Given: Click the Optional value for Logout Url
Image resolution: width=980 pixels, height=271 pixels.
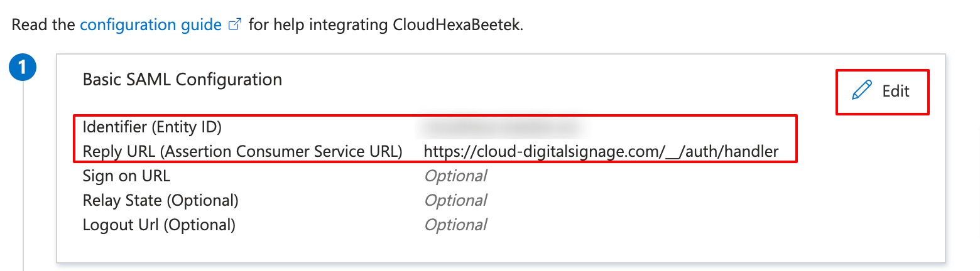Looking at the screenshot, I should [455, 225].
